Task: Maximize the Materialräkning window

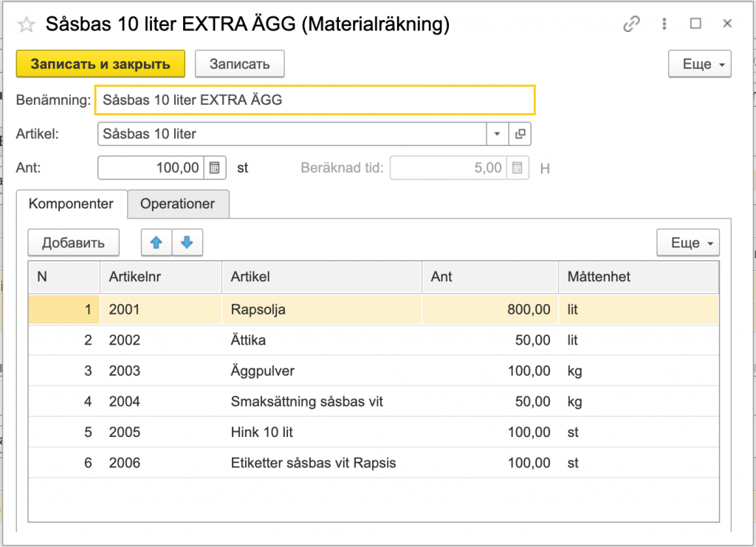Action: (695, 24)
